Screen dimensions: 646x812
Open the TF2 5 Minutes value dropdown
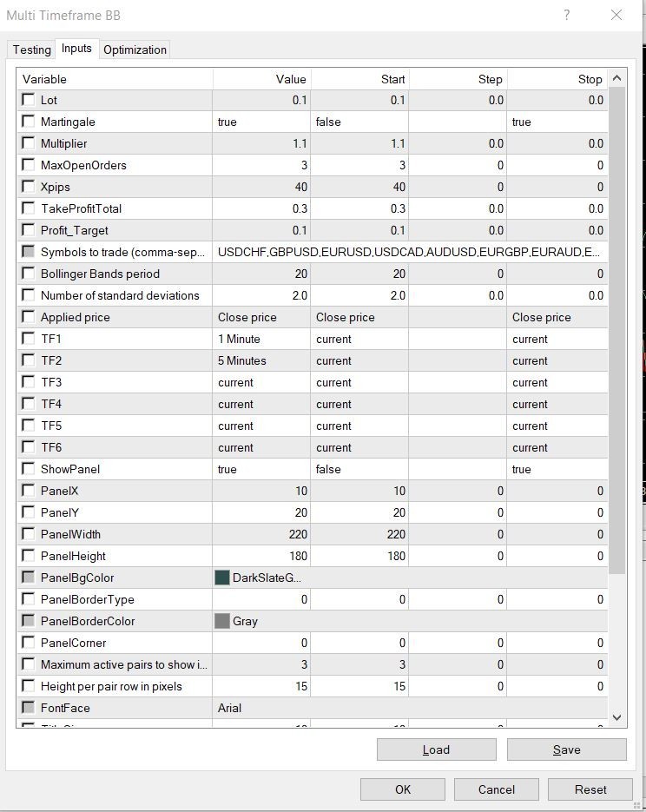coord(261,360)
